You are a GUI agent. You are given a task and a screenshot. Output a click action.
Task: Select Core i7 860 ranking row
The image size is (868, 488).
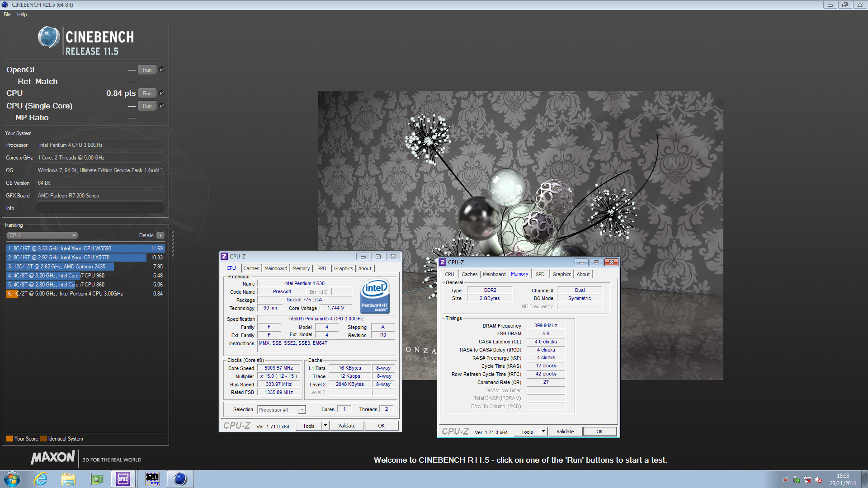85,285
